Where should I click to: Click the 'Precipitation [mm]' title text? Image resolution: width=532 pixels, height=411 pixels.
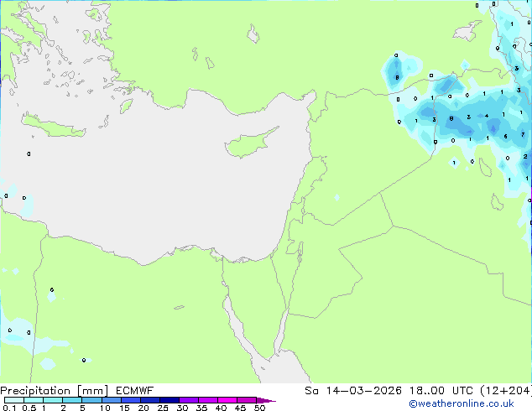coord(55,391)
